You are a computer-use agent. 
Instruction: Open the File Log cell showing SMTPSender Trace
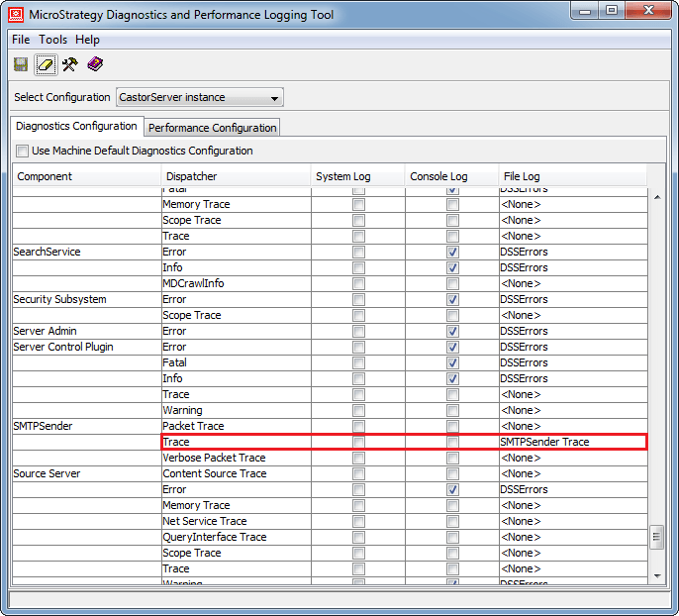coord(572,442)
